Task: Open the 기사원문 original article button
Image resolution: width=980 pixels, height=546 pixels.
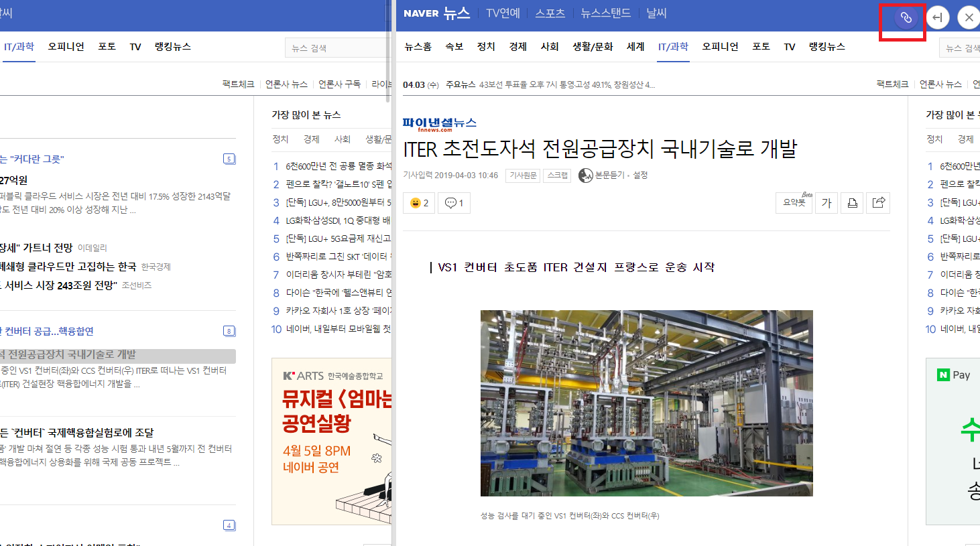Action: pos(523,176)
